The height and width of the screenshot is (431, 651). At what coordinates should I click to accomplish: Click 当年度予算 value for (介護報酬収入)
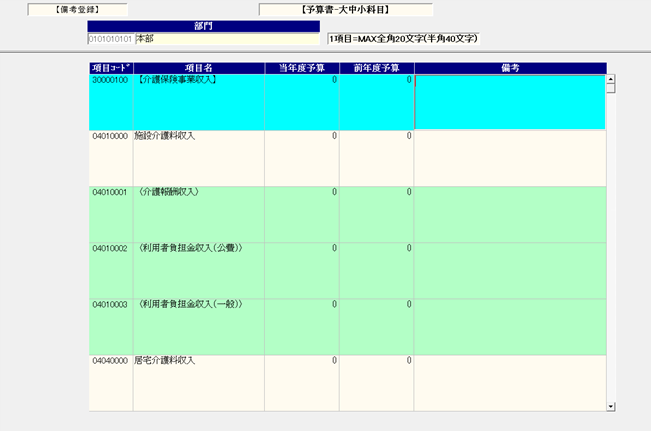[302, 215]
